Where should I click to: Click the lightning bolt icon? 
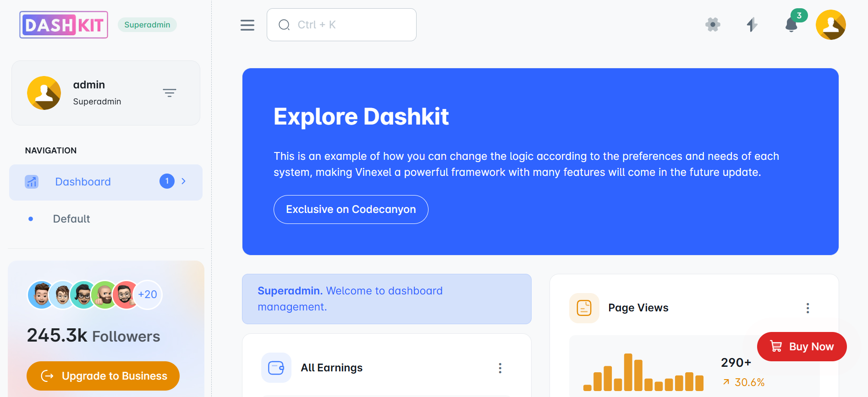pyautogui.click(x=752, y=25)
